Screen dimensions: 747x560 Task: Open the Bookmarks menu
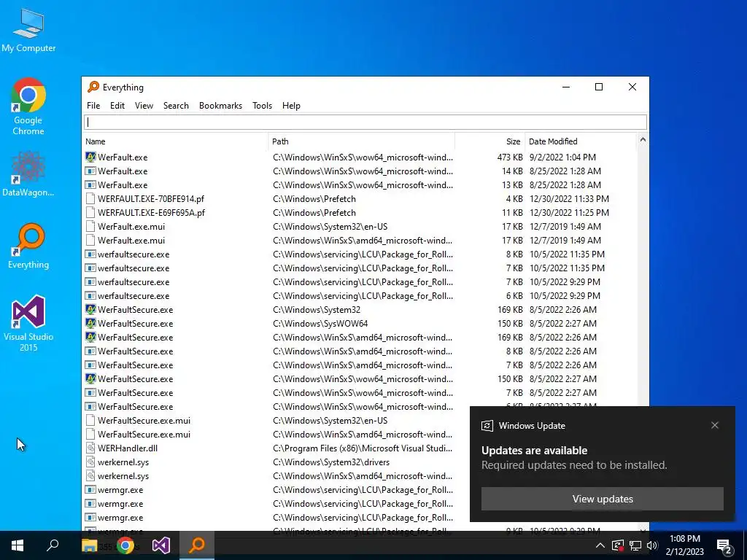click(x=220, y=106)
